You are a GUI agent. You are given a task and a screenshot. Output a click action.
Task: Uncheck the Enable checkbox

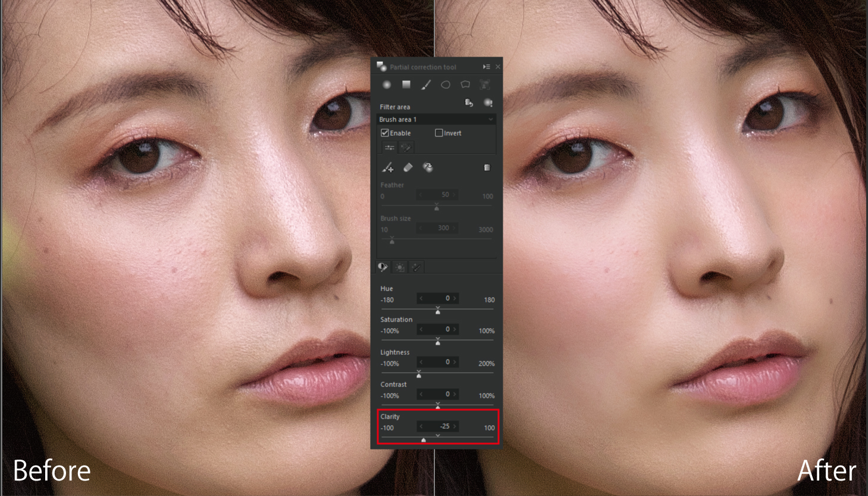point(385,133)
